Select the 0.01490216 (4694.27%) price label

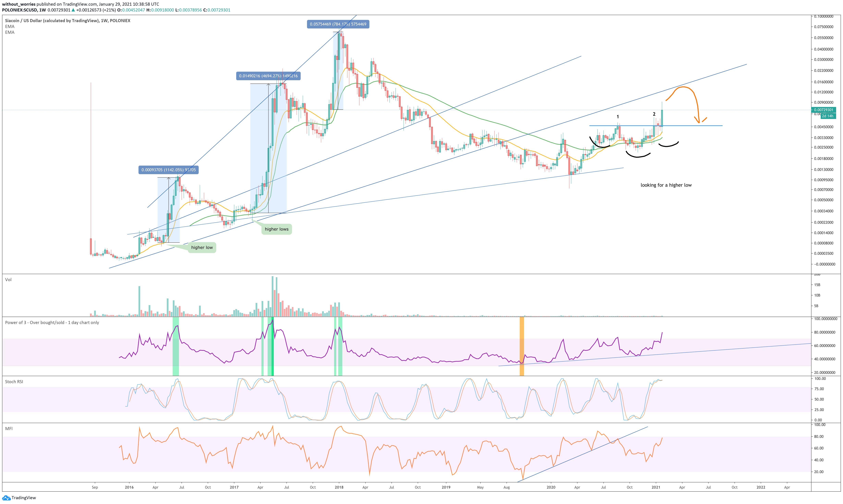coord(268,76)
